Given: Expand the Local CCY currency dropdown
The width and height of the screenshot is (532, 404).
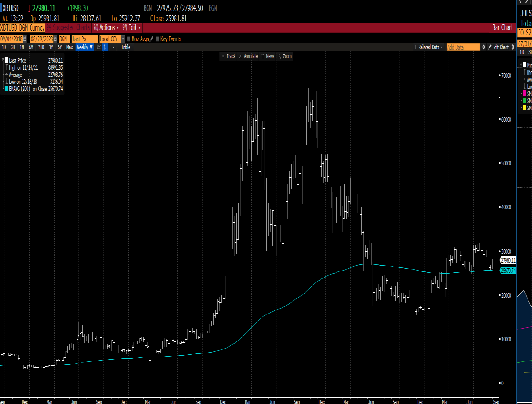Looking at the screenshot, I should (123, 39).
